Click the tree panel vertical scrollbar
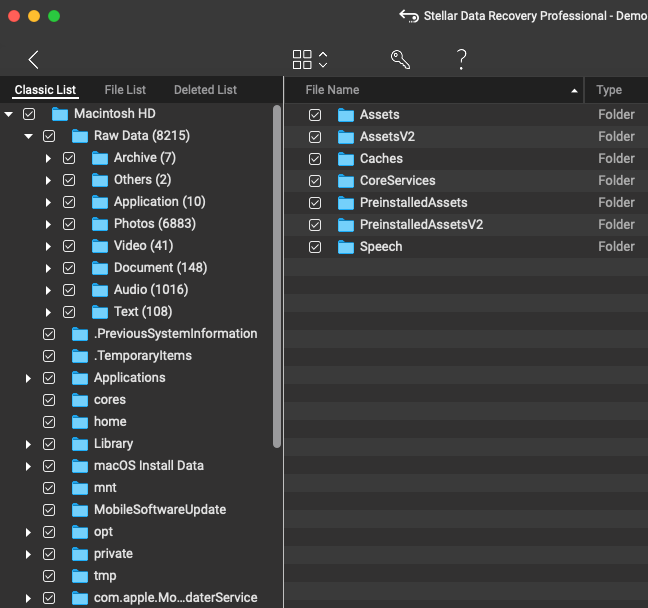The image size is (648, 608). click(x=277, y=276)
